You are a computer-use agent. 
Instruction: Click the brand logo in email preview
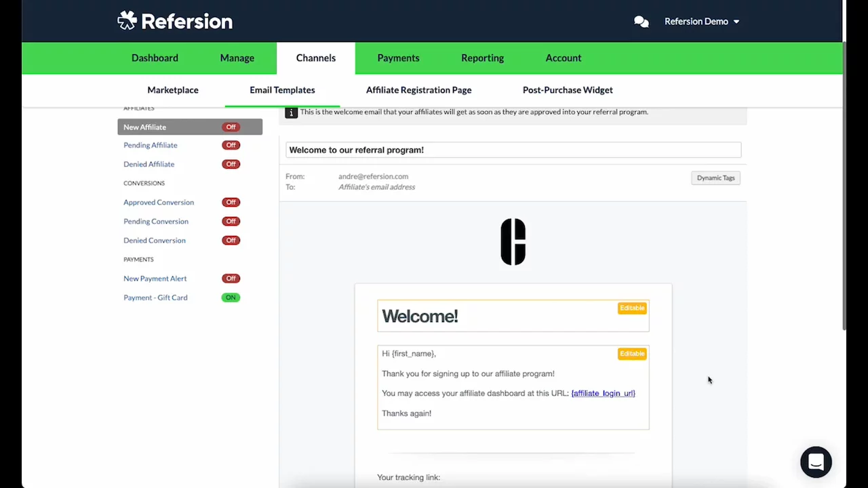513,242
